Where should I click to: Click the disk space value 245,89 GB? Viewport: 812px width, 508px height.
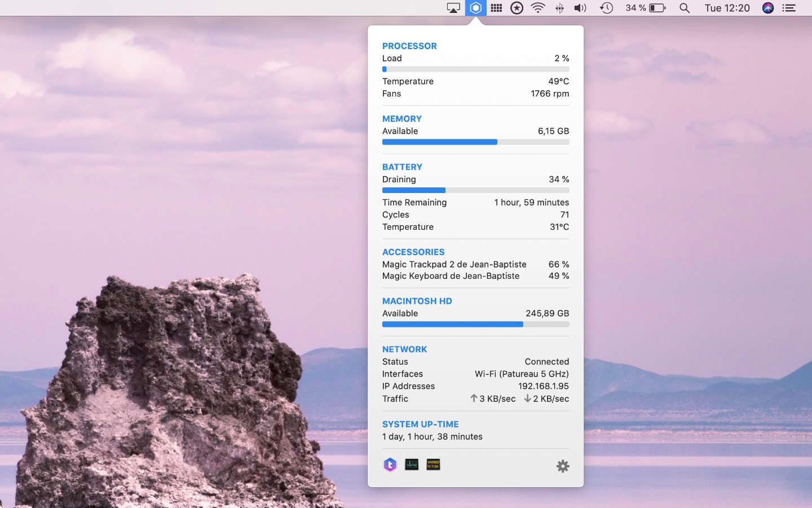coord(547,314)
